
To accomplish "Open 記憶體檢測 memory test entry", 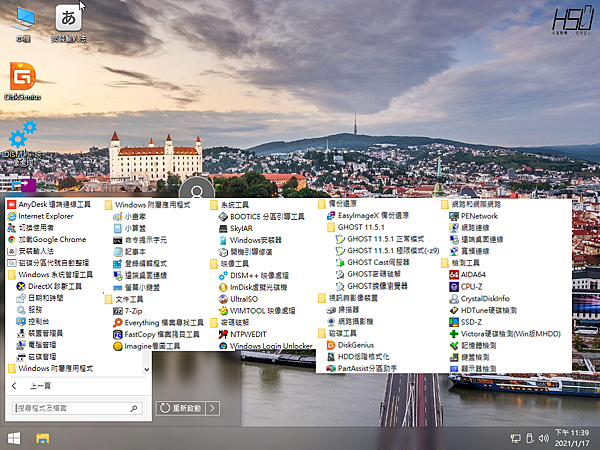I will point(473,346).
